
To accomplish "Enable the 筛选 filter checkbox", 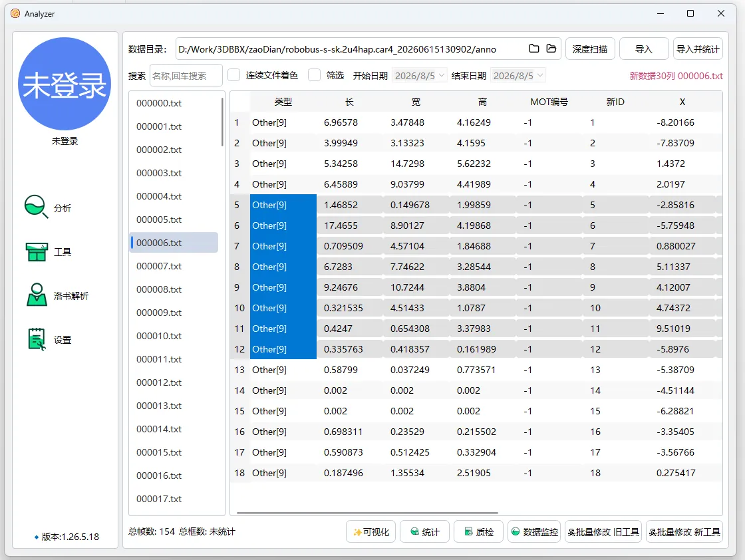I will click(314, 75).
